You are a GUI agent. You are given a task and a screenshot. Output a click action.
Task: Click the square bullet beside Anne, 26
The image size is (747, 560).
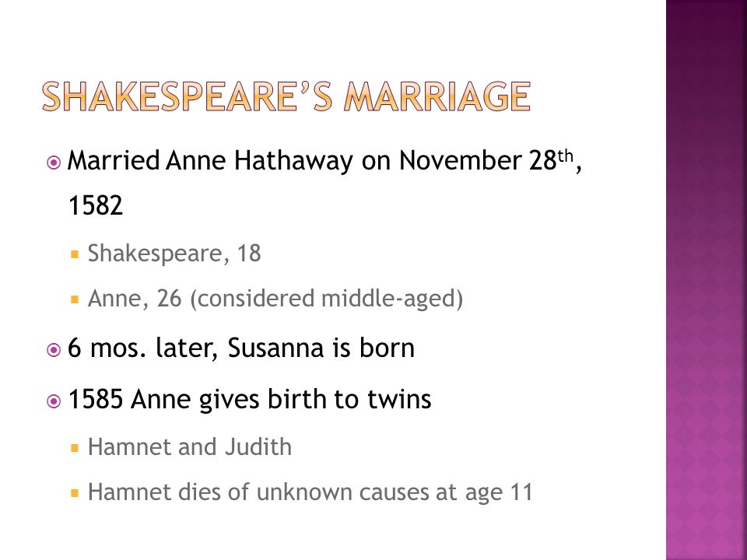click(75, 300)
